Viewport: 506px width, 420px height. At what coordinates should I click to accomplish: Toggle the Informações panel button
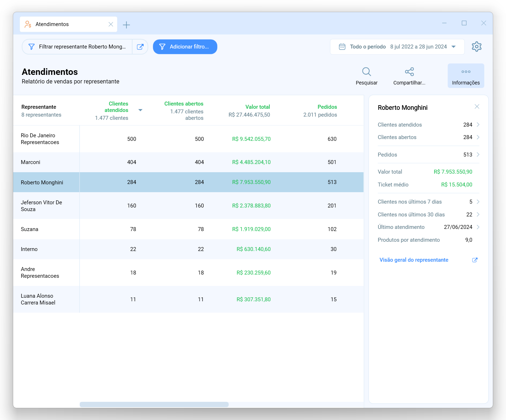(466, 76)
